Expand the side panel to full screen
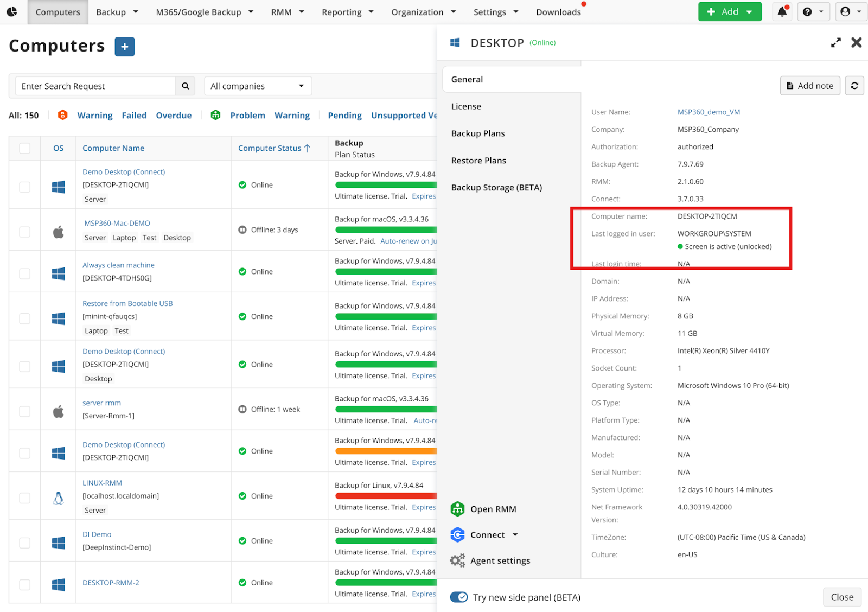The width and height of the screenshot is (868, 612). [x=836, y=42]
